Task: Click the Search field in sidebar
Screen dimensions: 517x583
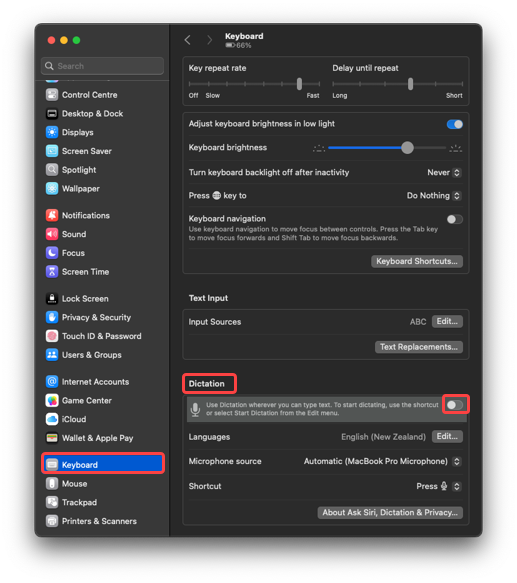Action: point(102,66)
